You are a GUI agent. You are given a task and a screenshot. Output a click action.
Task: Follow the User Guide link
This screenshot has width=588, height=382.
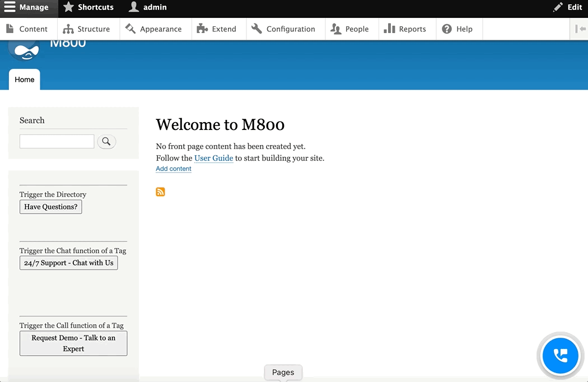coord(213,158)
